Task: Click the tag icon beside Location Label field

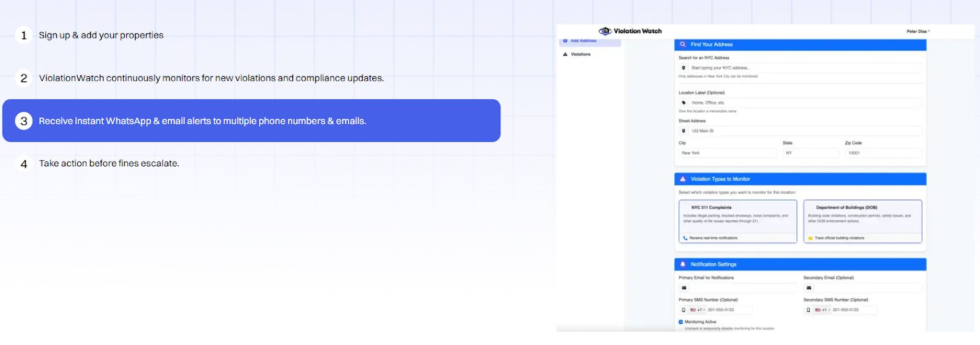Action: pos(684,103)
